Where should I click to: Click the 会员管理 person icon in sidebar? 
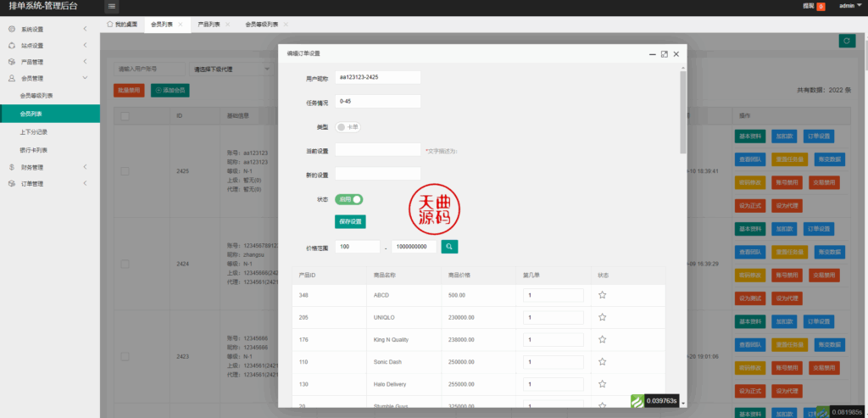[x=12, y=79]
